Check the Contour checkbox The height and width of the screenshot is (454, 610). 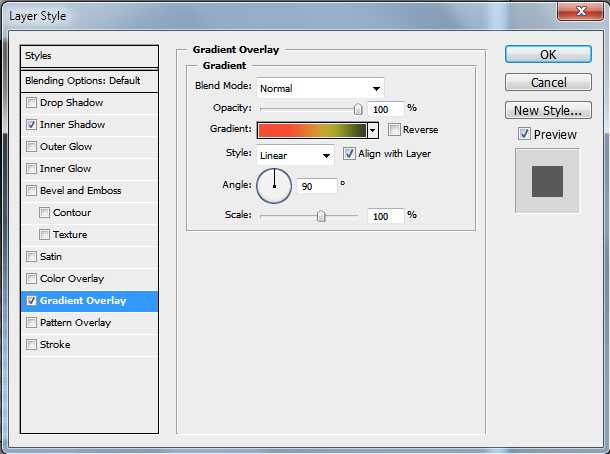click(44, 213)
